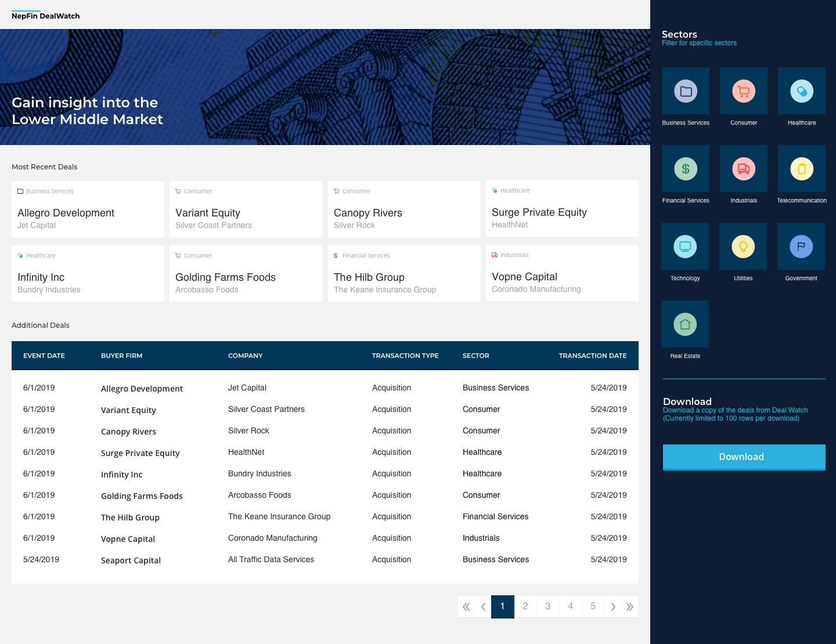Open Surge Private Equity table row link
Viewport: 836px width, 644px height.
140,453
